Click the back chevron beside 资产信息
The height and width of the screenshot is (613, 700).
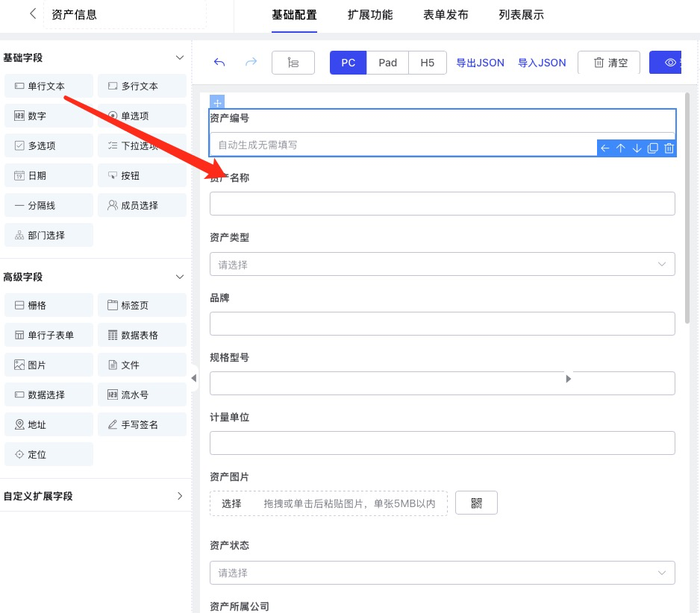32,14
